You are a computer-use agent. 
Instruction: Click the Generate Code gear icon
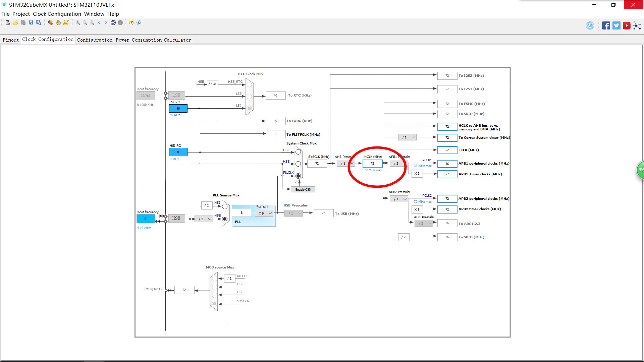58,22
